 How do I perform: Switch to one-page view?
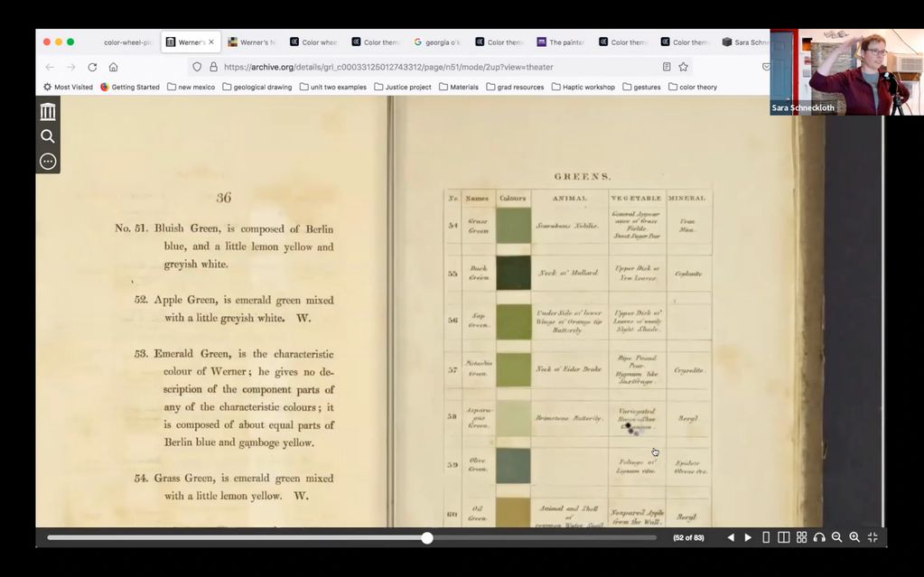pyautogui.click(x=766, y=537)
